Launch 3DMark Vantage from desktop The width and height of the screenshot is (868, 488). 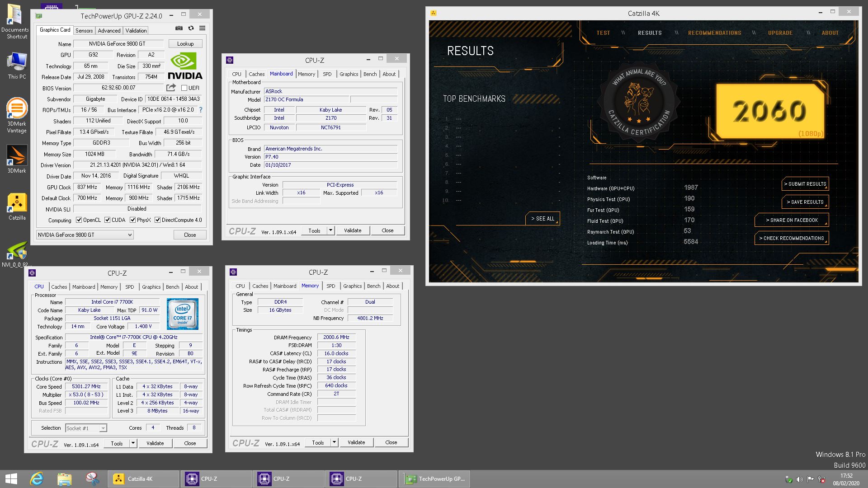click(17, 115)
